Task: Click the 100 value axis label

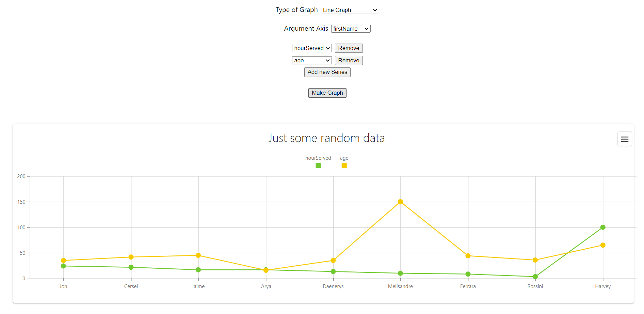Action: click(21, 227)
